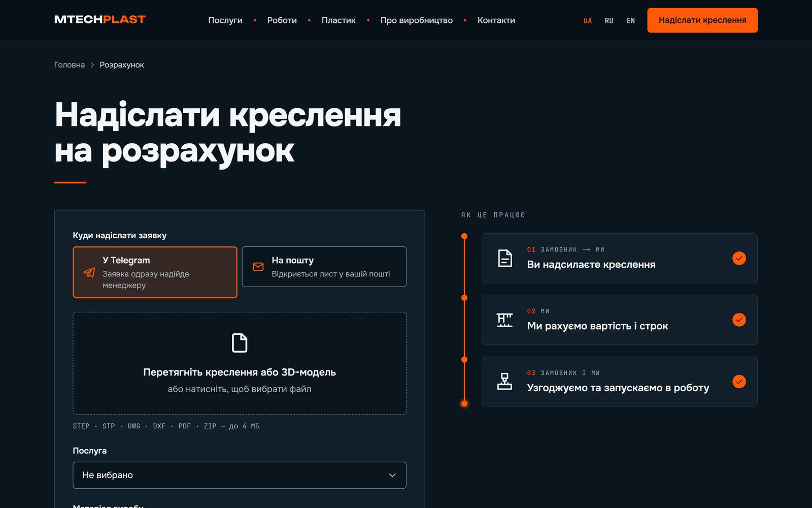812x508 pixels.
Task: Click the MTECHPLAST logo
Action: pyautogui.click(x=100, y=20)
